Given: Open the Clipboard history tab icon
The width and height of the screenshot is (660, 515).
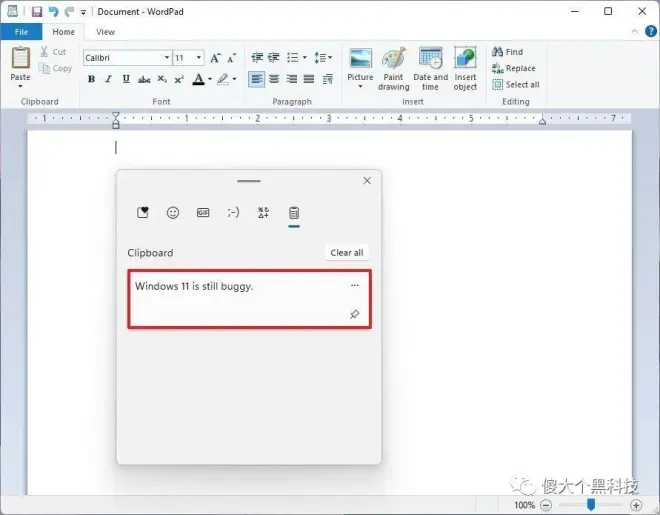Looking at the screenshot, I should pos(294,212).
